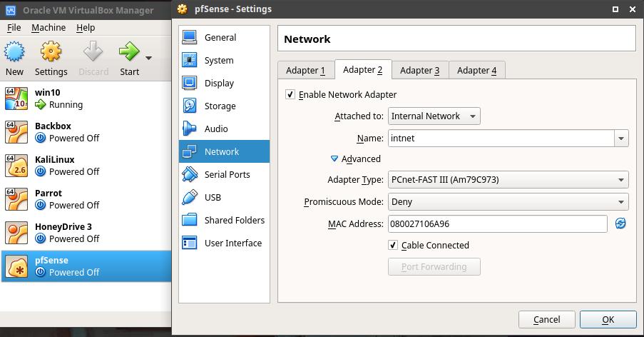The image size is (644, 337).
Task: Open the Display settings monitor icon
Action: coord(189,83)
